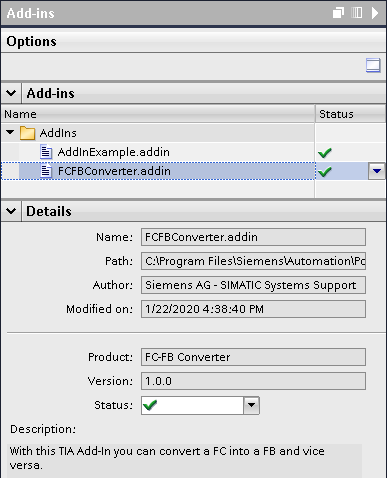The height and width of the screenshot is (478, 387).
Task: Collapse the Add-ins task card using the right arrow
Action: coord(375,13)
